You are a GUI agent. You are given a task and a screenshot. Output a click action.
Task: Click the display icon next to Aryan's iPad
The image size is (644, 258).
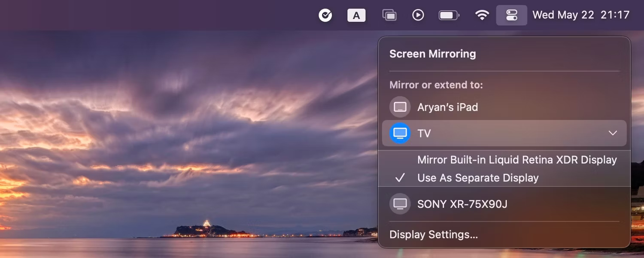tap(400, 107)
